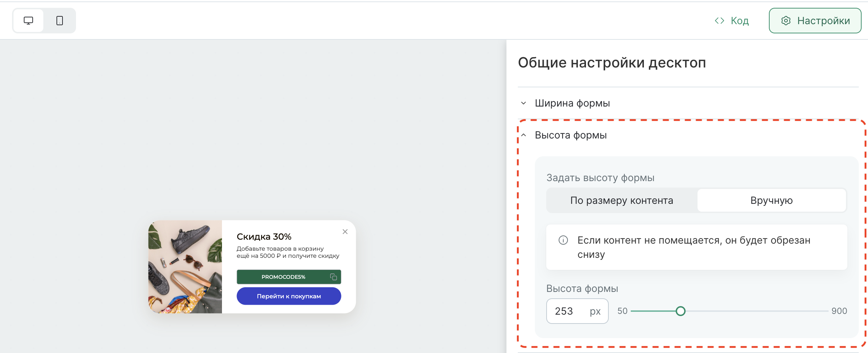The height and width of the screenshot is (353, 868).
Task: Click the monitor icon top left
Action: click(x=28, y=20)
